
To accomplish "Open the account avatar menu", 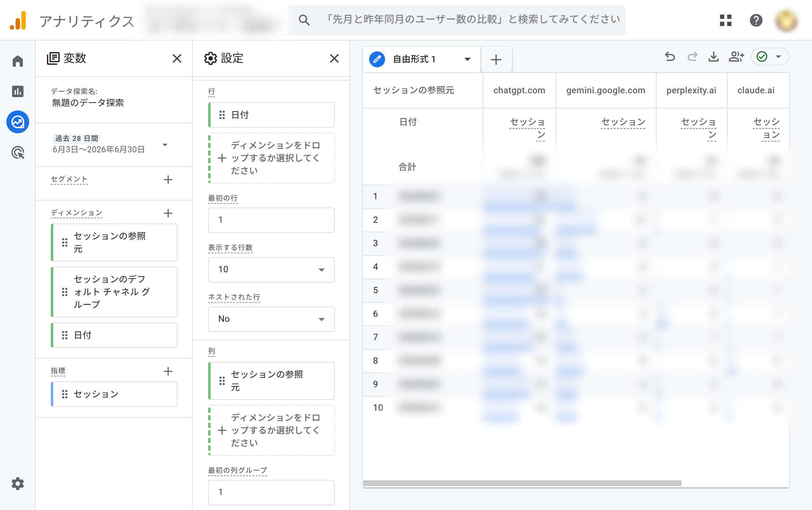I will pyautogui.click(x=786, y=20).
